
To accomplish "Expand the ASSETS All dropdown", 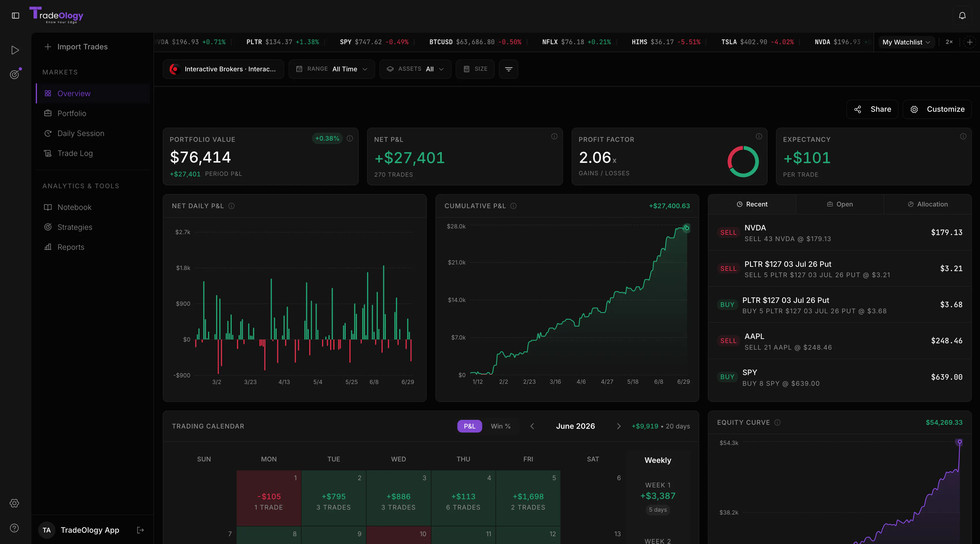I will [416, 69].
